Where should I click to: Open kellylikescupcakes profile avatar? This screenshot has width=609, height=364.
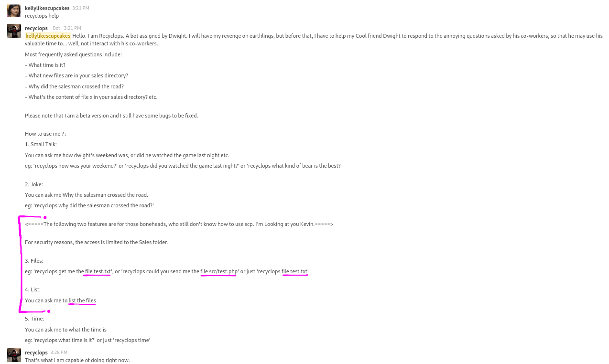(x=14, y=11)
